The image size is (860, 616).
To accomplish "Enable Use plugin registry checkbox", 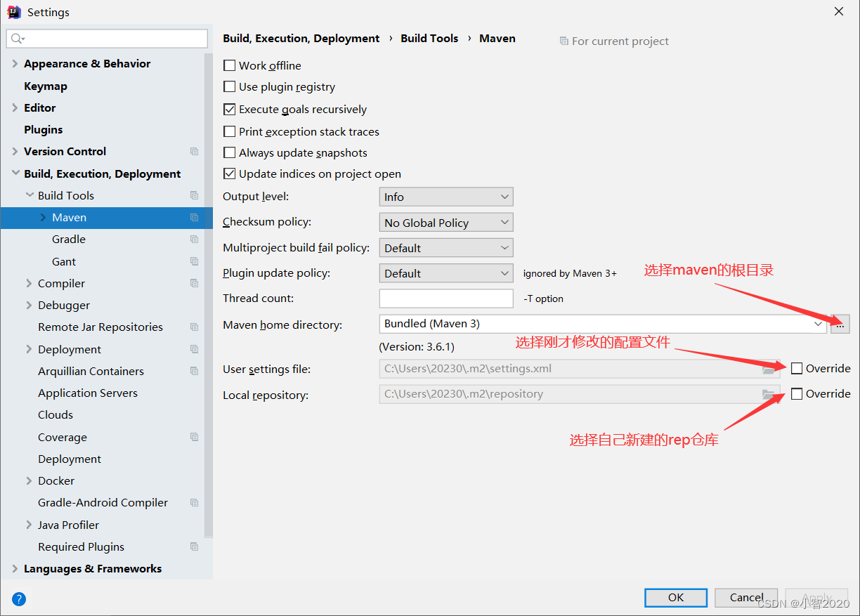I will coord(229,87).
